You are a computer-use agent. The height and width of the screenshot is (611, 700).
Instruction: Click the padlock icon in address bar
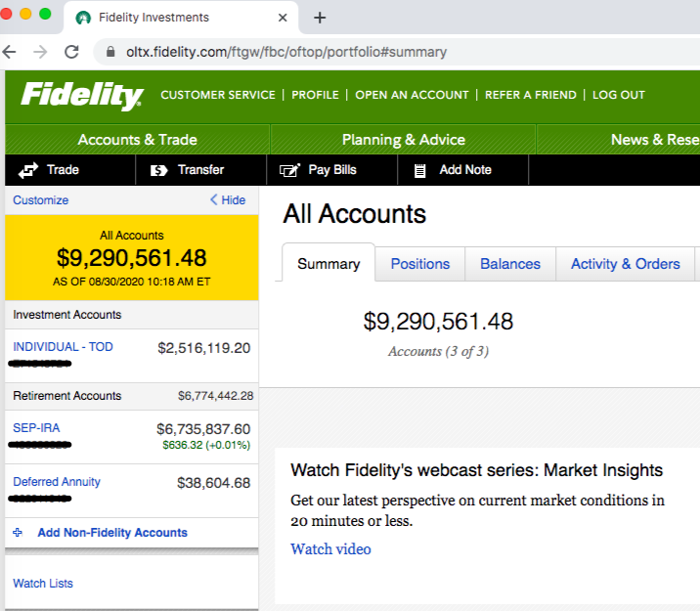pyautogui.click(x=110, y=52)
